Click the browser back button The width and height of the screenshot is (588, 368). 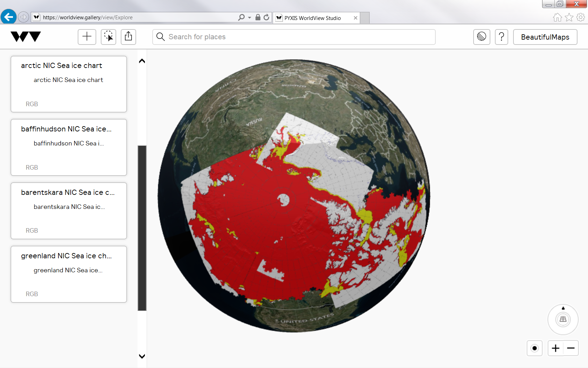(x=8, y=16)
